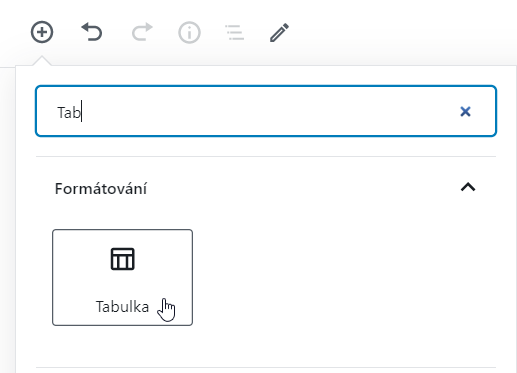
Task: Click the greyed-out Redo toolbar button
Action: [142, 32]
